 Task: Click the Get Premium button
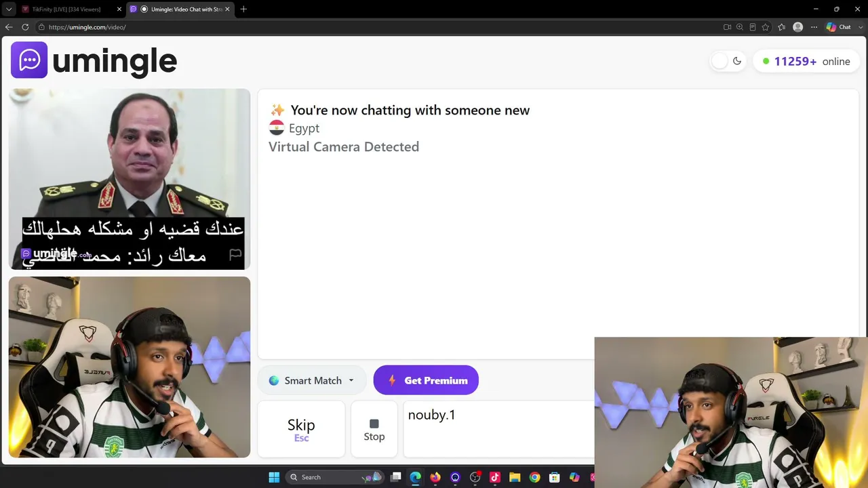coord(426,380)
